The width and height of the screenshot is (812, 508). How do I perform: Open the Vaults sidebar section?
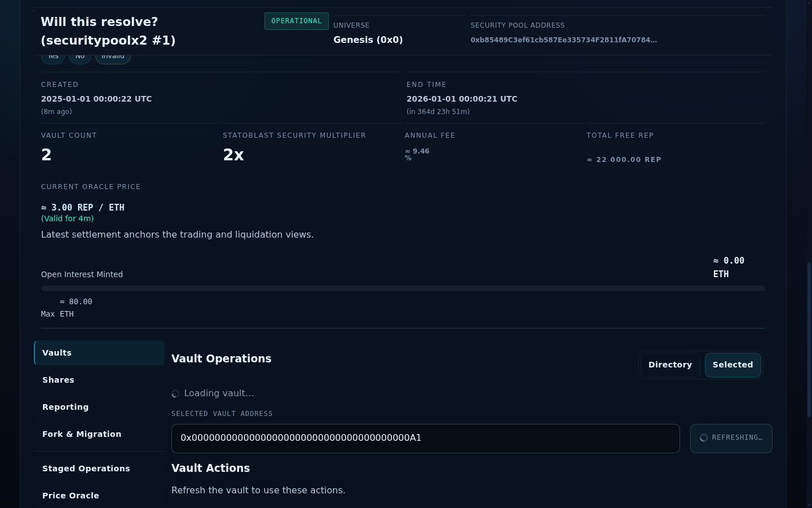pos(99,353)
